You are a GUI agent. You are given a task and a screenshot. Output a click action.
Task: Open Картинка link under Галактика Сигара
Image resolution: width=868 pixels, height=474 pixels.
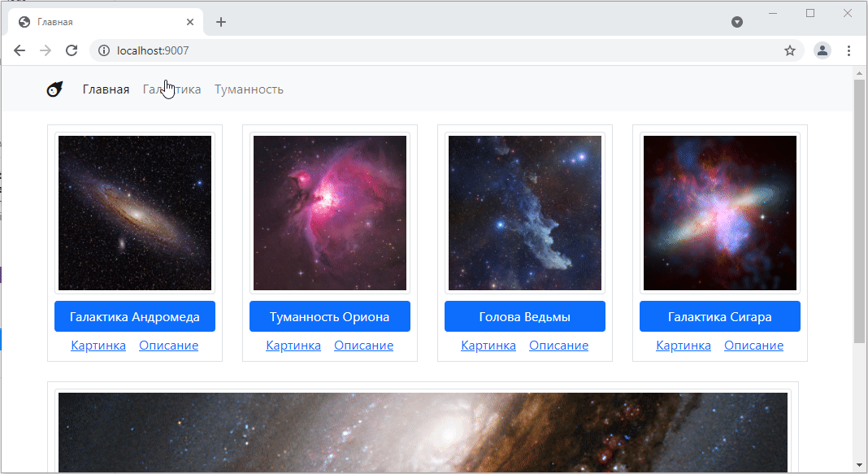coord(684,346)
